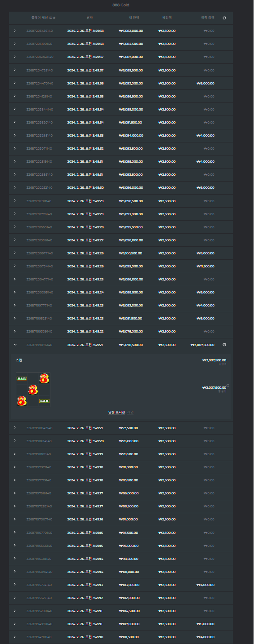The width and height of the screenshot is (254, 644).
Task: Click the 새 잔액 column header
Action: point(134,18)
